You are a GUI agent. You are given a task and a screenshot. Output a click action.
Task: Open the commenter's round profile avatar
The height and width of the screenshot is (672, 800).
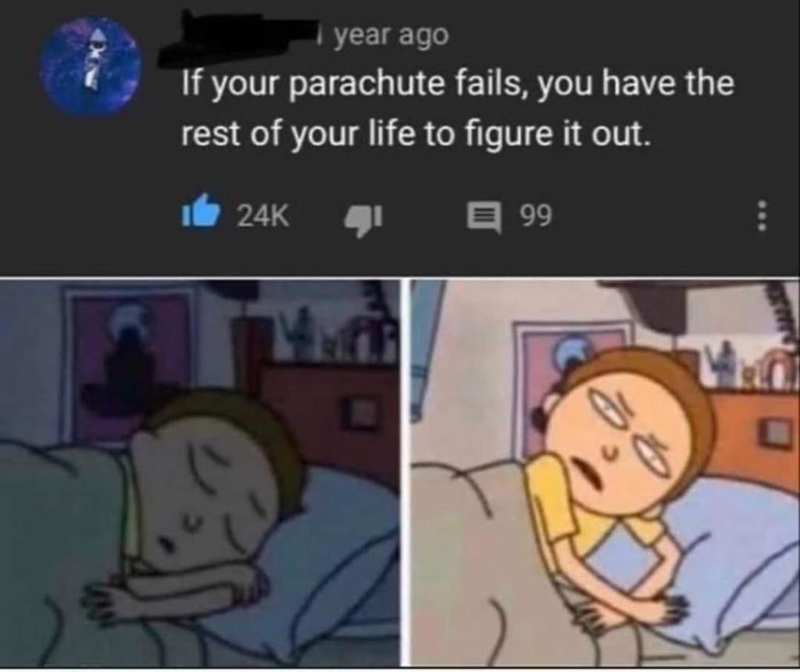pos(92,67)
